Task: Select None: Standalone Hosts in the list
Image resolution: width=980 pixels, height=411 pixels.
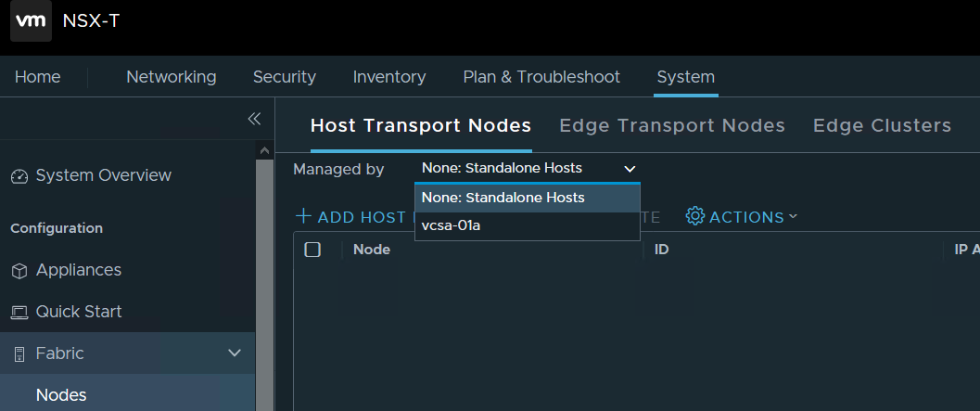Action: [528, 198]
